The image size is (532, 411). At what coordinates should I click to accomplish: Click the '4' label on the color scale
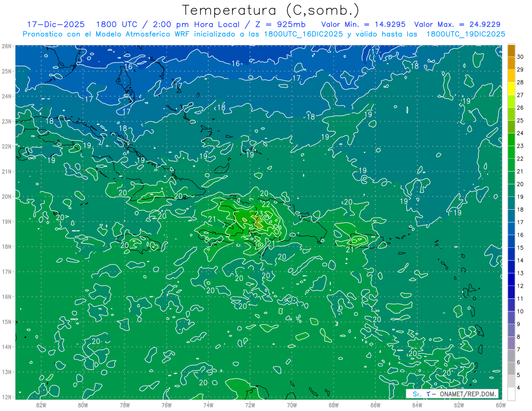coord(519,388)
